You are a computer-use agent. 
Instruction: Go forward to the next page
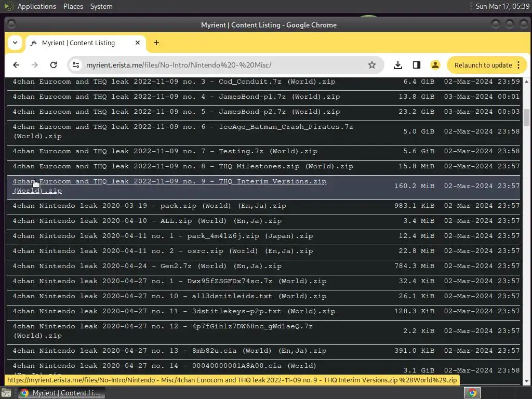(x=35, y=65)
